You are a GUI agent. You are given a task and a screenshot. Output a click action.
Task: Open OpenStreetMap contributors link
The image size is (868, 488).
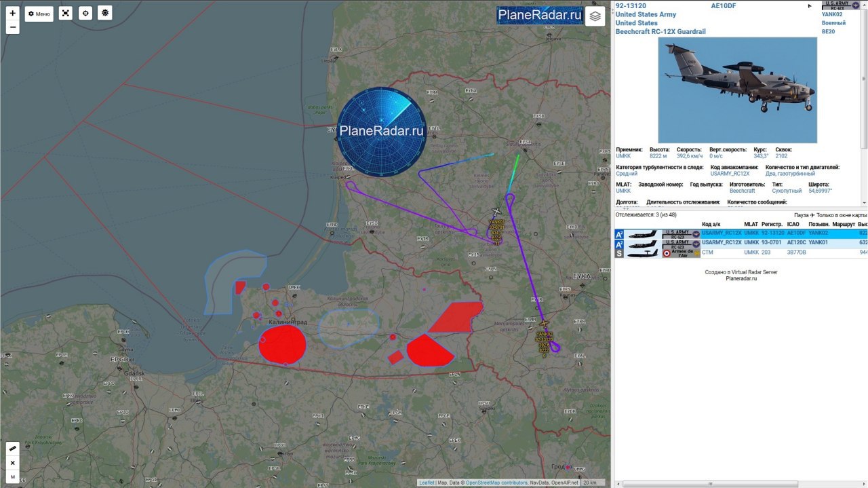[496, 483]
